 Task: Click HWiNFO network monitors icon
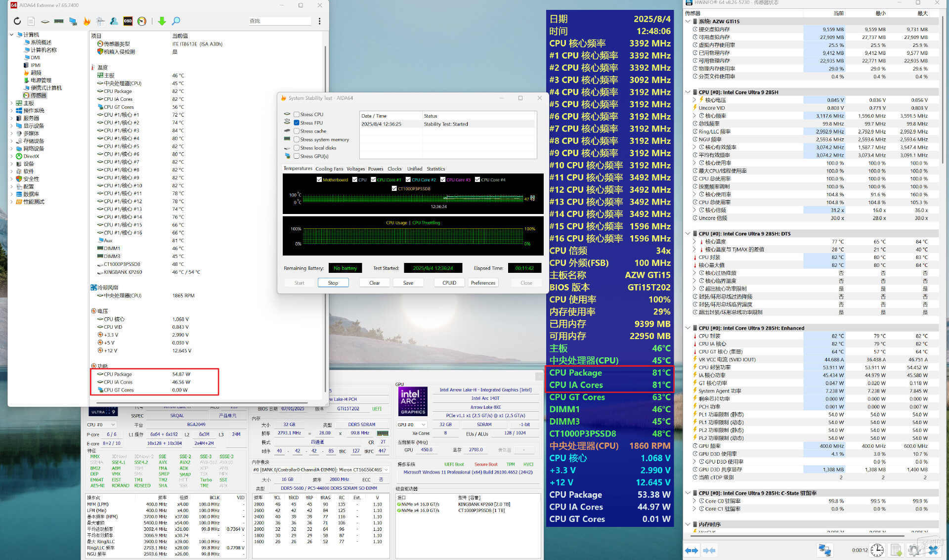825,550
